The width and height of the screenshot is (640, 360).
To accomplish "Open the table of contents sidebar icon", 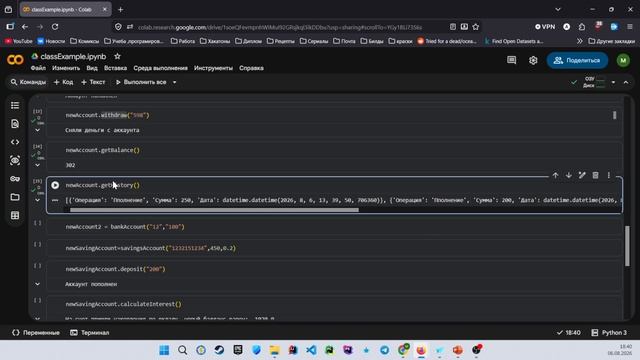I will click(x=15, y=106).
